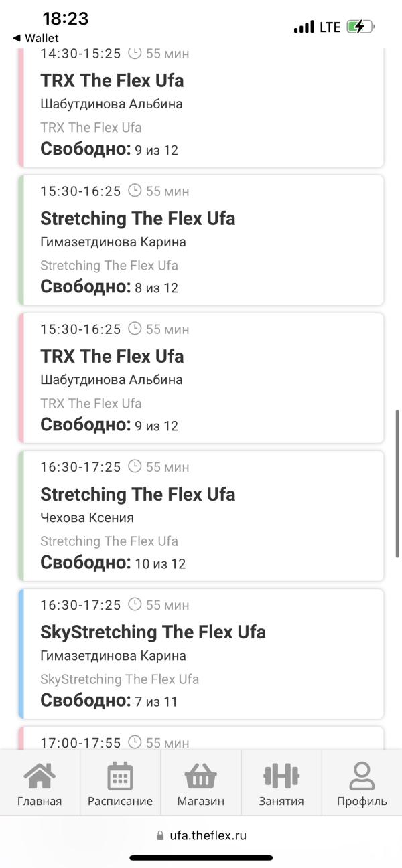Image resolution: width=402 pixels, height=868 pixels.
Task: Tap Свободно 7 из 11 availability text
Action: pos(109,701)
